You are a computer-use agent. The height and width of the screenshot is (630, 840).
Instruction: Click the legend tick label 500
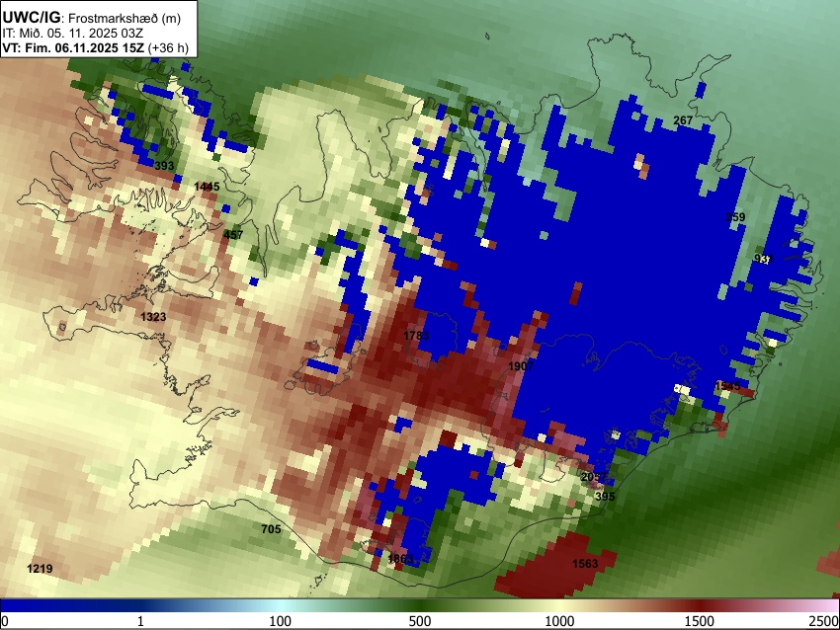click(x=420, y=621)
